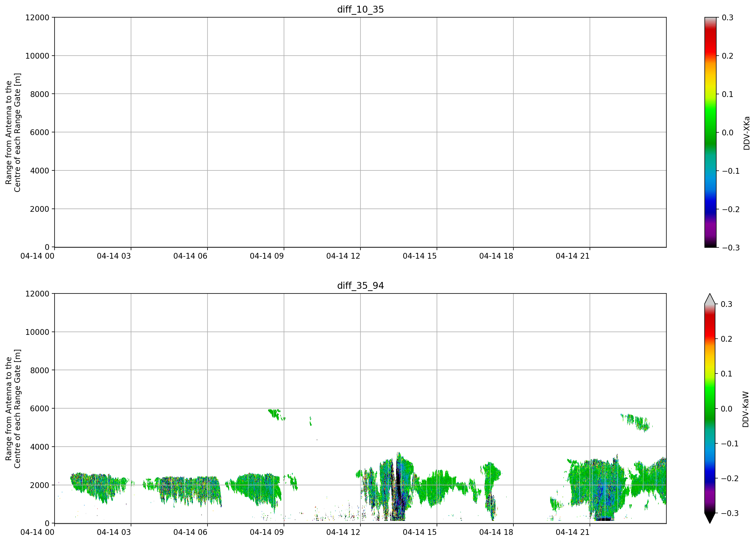This screenshot has width=756, height=542.
Task: Click '04-14 15' x-tick under diff_35_94 plot
Action: pos(420,532)
